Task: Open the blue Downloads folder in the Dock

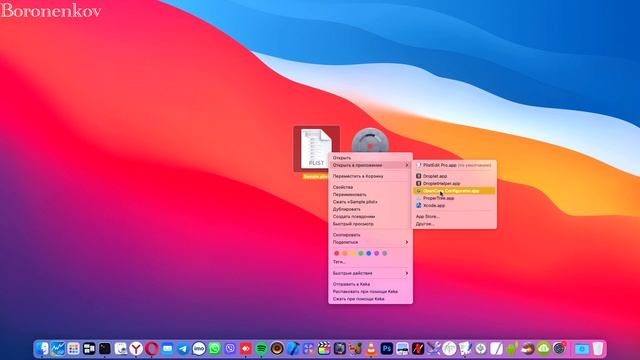Action: click(x=582, y=349)
